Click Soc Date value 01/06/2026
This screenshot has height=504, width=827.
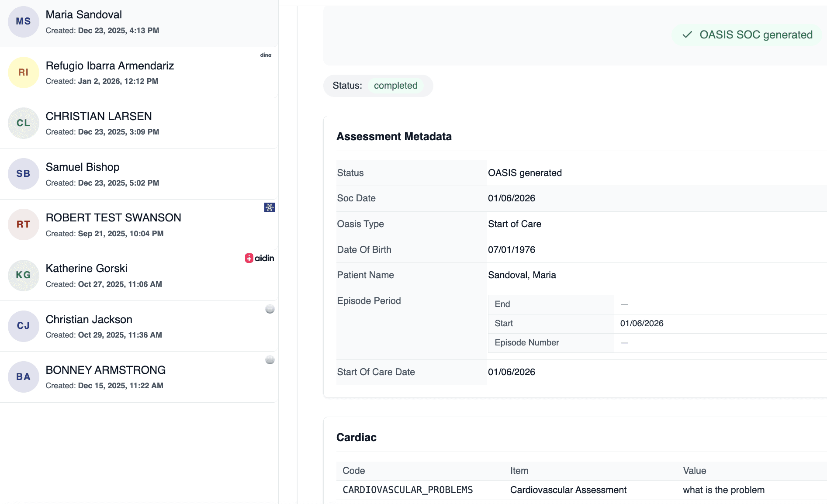512,198
